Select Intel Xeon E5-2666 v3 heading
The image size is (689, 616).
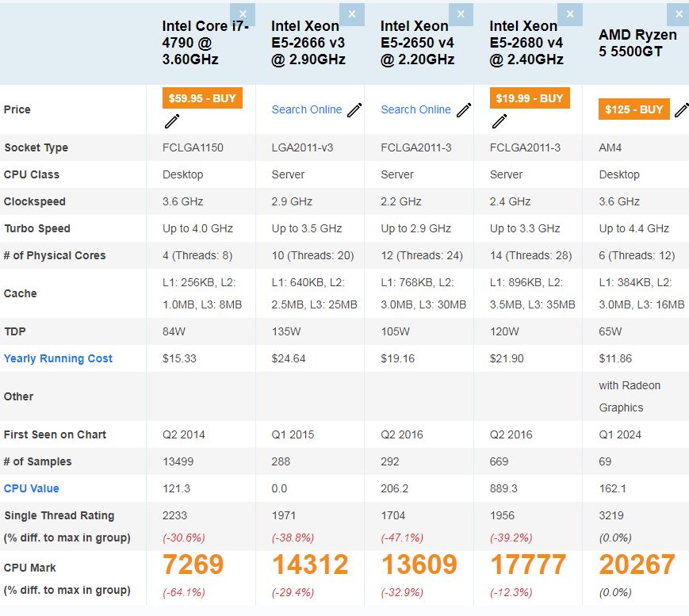(308, 43)
